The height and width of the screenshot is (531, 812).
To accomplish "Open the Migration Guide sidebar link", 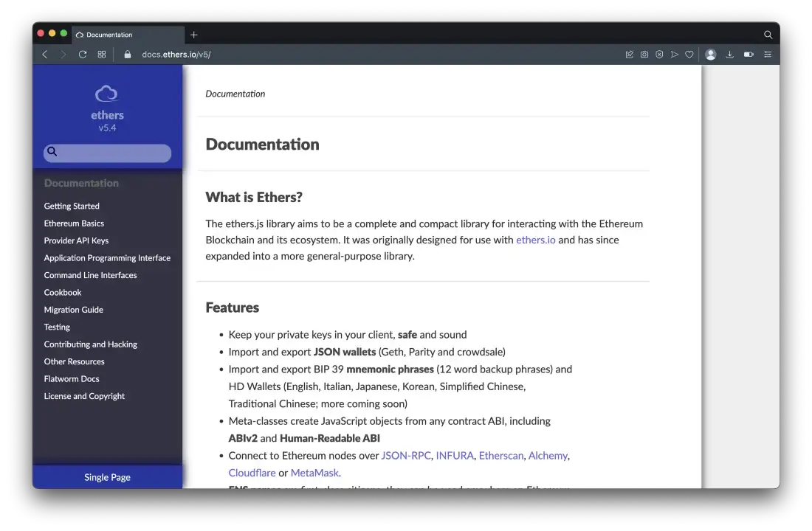I will point(74,310).
